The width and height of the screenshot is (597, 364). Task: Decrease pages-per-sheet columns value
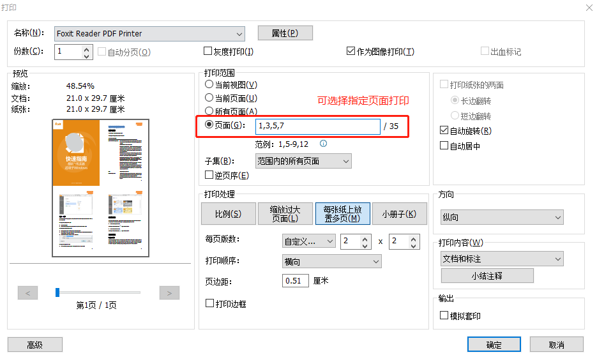365,246
